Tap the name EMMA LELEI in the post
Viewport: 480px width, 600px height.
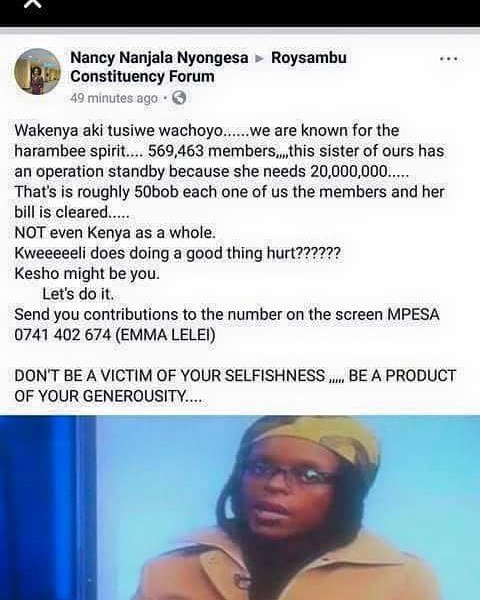pyautogui.click(x=165, y=335)
